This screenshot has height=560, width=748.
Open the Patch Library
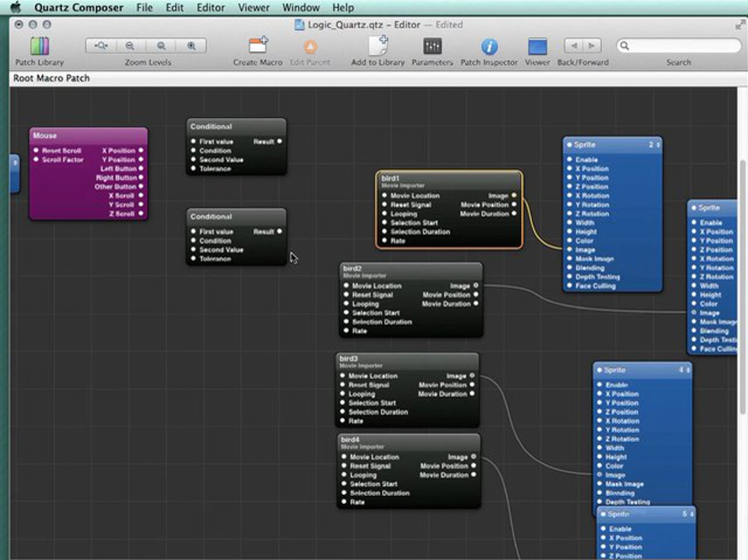[40, 46]
